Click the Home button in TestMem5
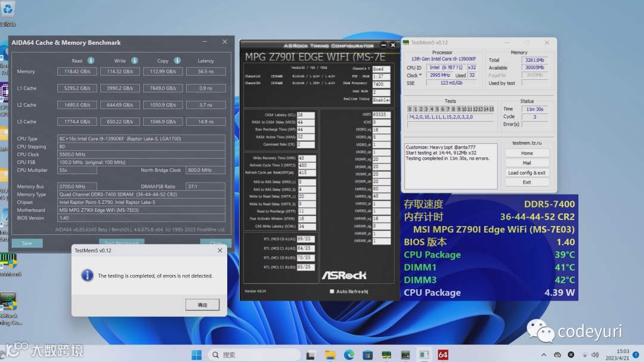Viewport: 644px width, 362px height. (527, 153)
